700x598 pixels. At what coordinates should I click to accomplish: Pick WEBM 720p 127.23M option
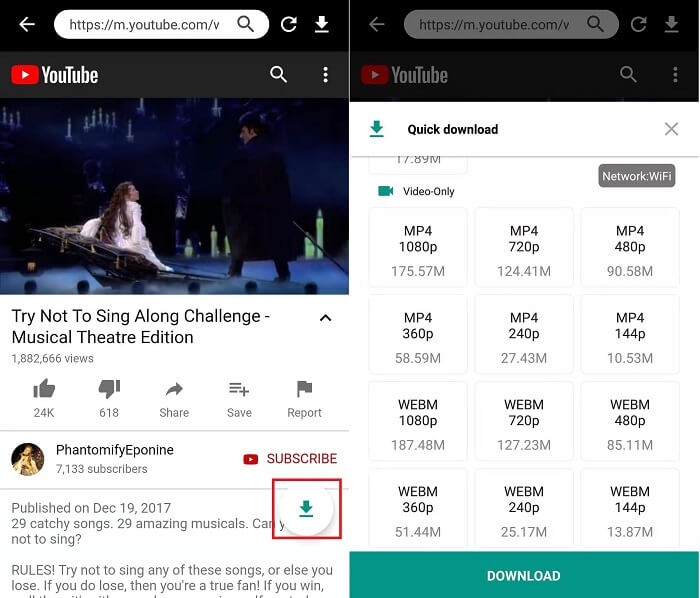tap(524, 421)
